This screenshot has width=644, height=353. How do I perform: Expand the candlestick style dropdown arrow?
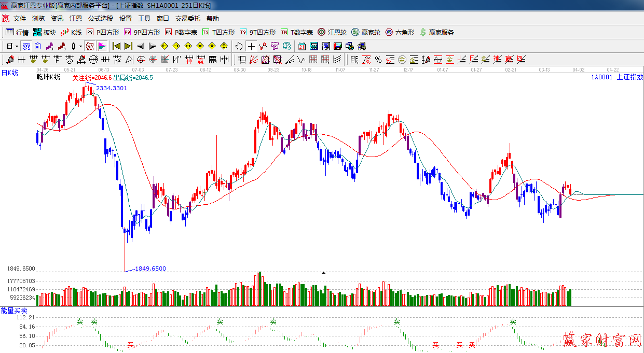click(x=80, y=46)
